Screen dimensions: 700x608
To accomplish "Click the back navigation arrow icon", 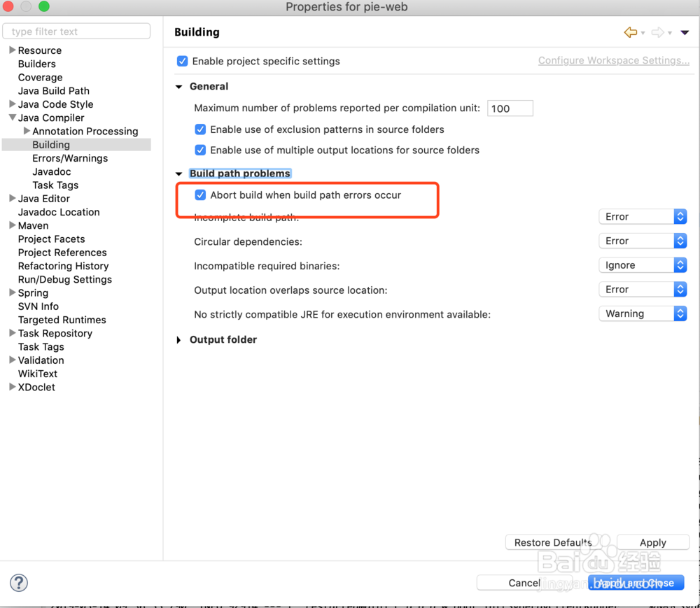I will click(x=631, y=32).
